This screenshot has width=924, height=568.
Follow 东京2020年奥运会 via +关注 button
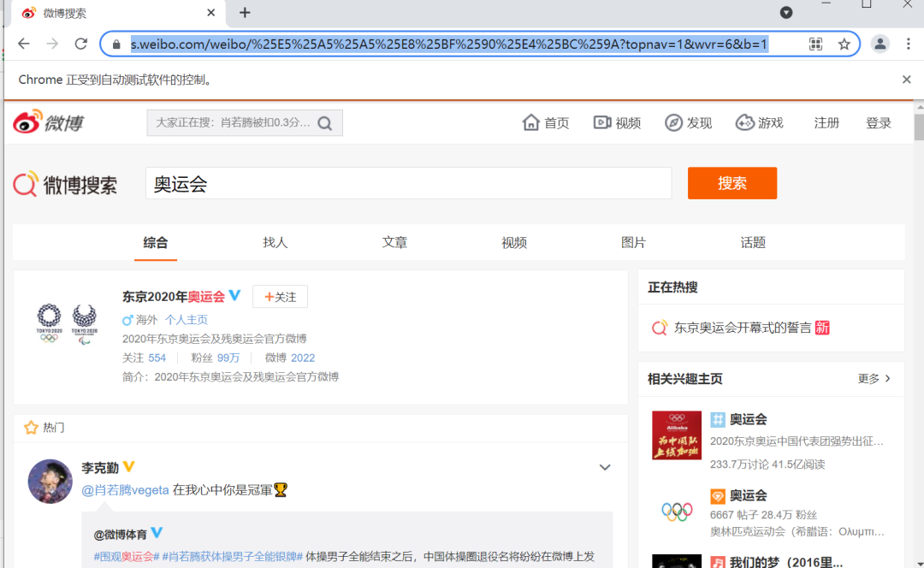[280, 295]
